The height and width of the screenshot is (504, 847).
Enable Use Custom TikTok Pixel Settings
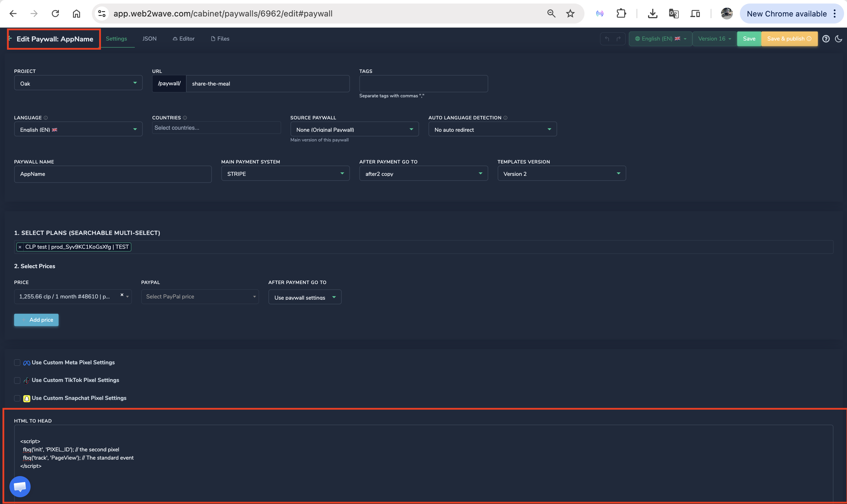click(17, 380)
